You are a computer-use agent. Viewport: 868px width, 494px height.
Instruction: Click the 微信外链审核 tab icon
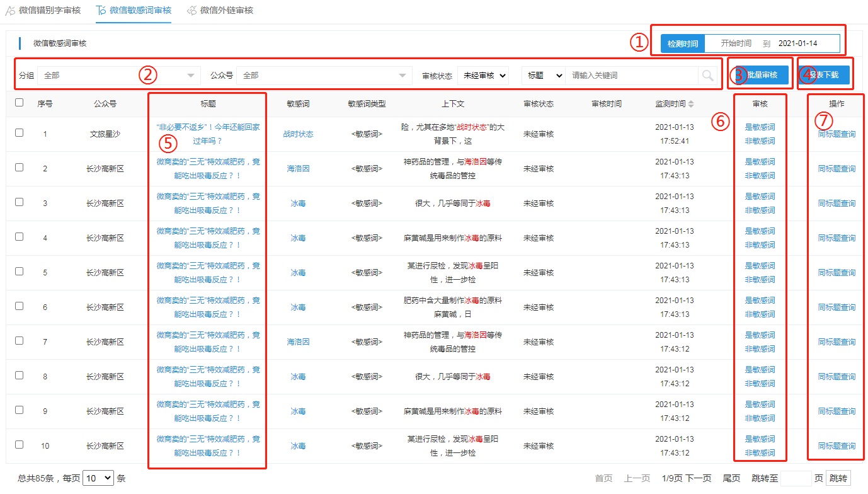(x=191, y=10)
